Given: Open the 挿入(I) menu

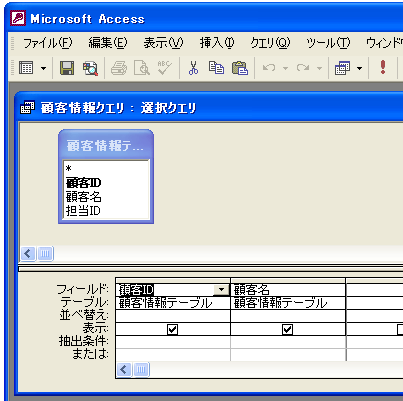Looking at the screenshot, I should point(217,43).
